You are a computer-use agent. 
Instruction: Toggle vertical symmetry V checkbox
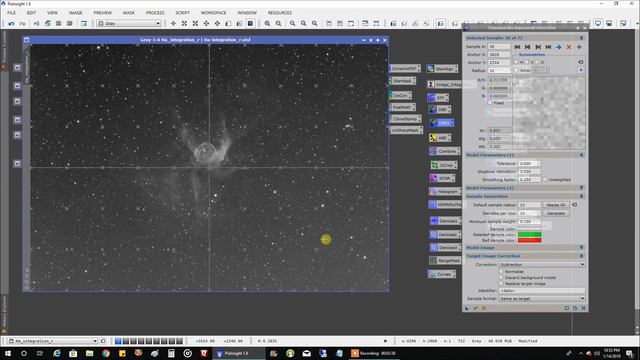pos(527,62)
